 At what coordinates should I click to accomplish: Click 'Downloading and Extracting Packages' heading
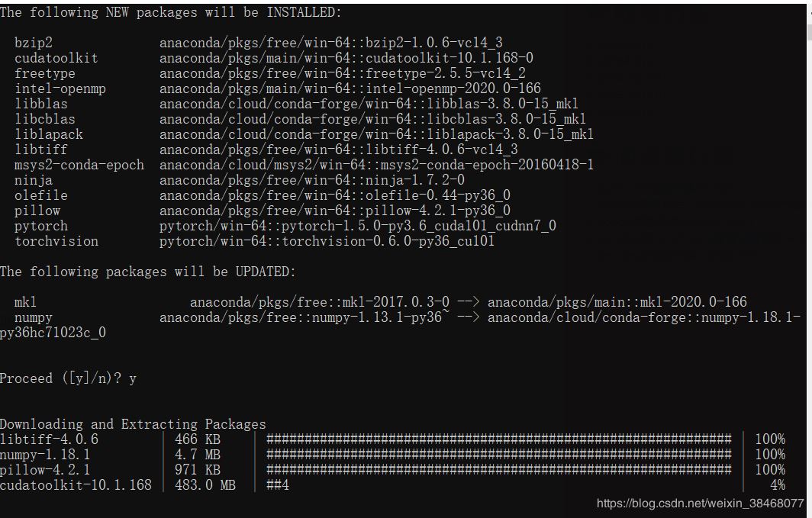pos(133,424)
